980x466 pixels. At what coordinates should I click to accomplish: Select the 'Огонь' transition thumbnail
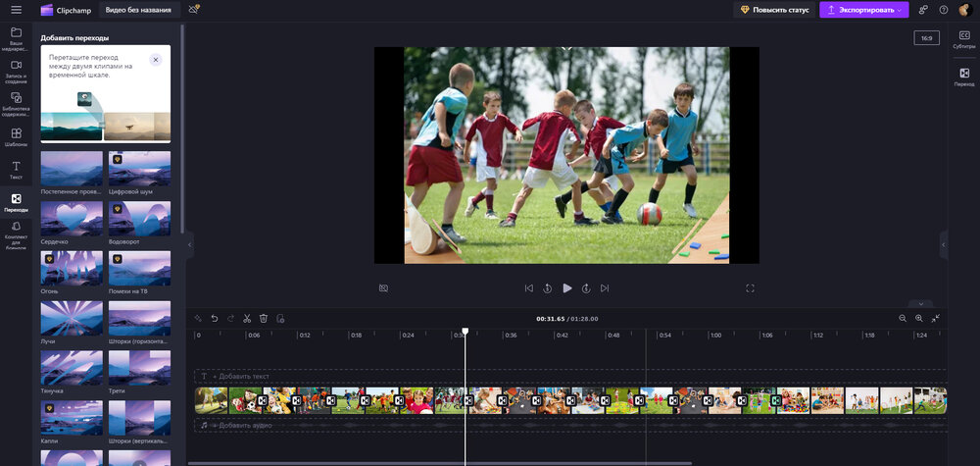pos(72,269)
